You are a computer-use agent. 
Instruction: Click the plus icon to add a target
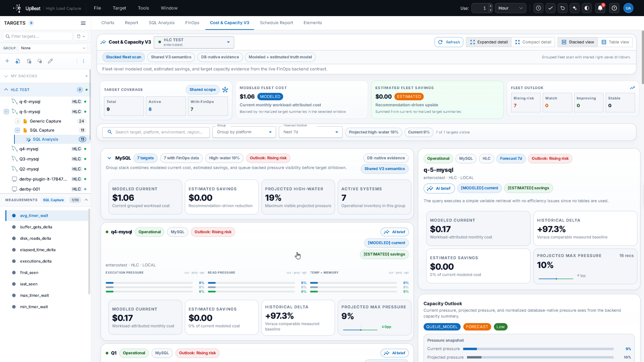(x=7, y=61)
